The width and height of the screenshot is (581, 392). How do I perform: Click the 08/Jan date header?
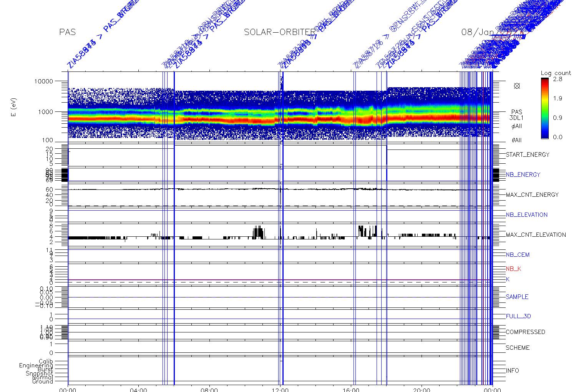[x=477, y=32]
